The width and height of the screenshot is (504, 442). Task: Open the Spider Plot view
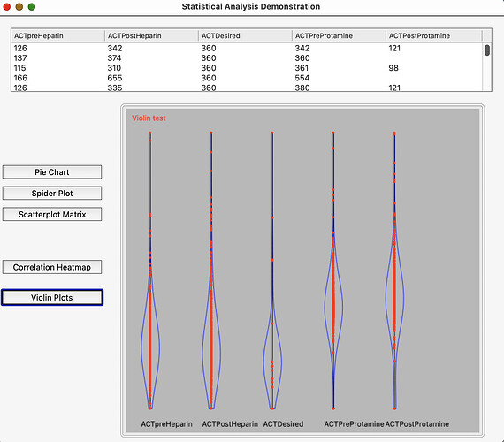[x=52, y=194]
